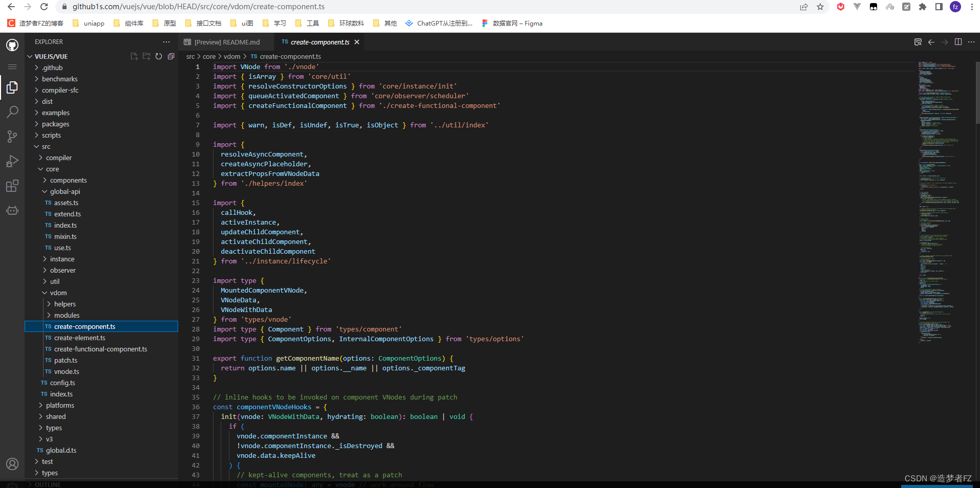Collapse the core folder
Image resolution: width=980 pixels, height=488 pixels.
[52, 169]
